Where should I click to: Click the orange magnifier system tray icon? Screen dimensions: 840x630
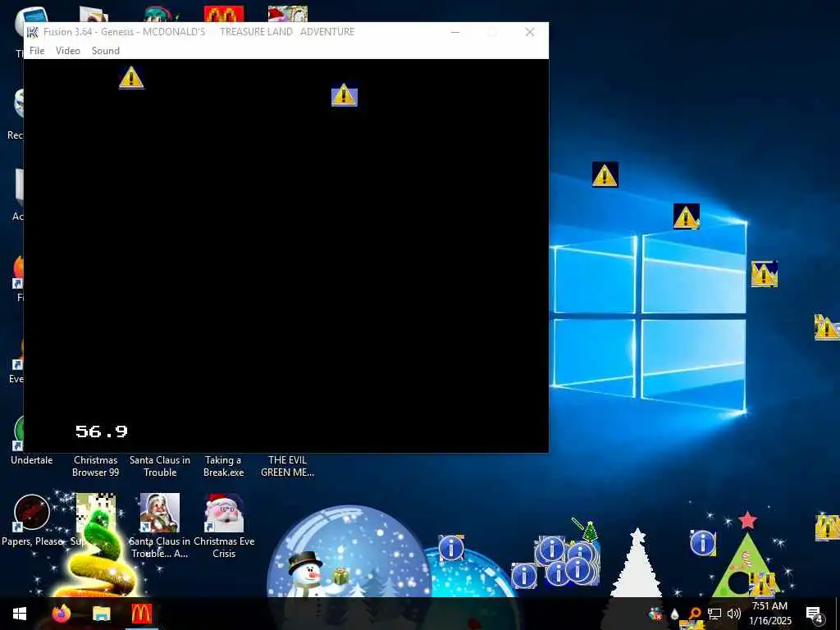point(694,614)
